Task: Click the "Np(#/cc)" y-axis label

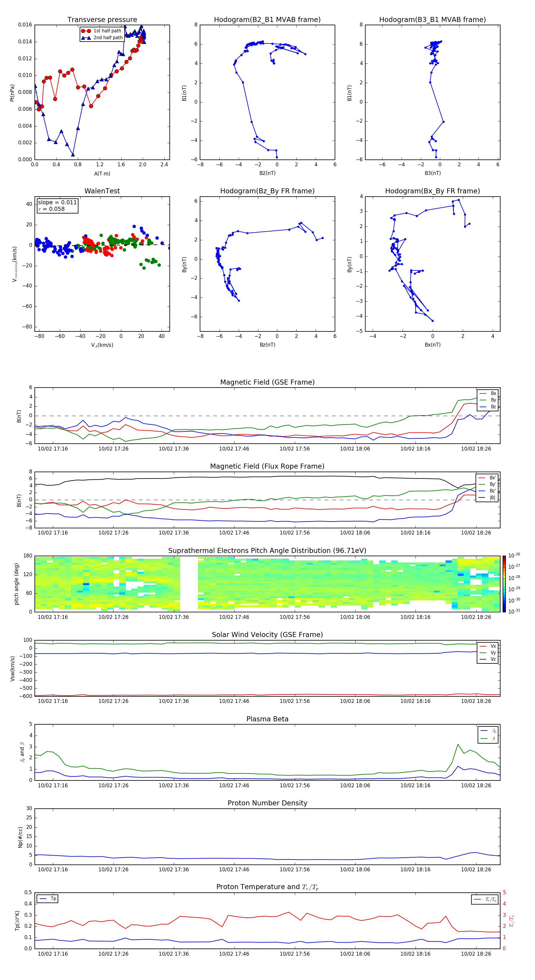Action: 21,837
